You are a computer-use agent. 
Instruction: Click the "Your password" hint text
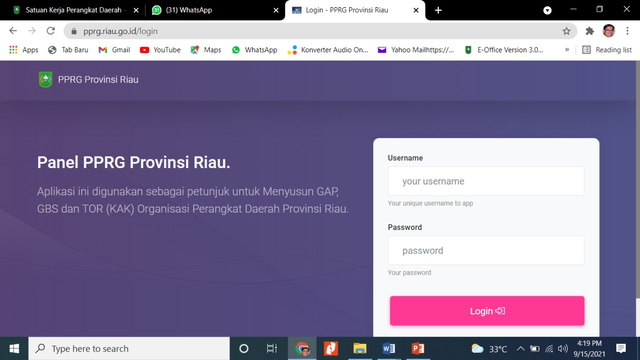409,273
